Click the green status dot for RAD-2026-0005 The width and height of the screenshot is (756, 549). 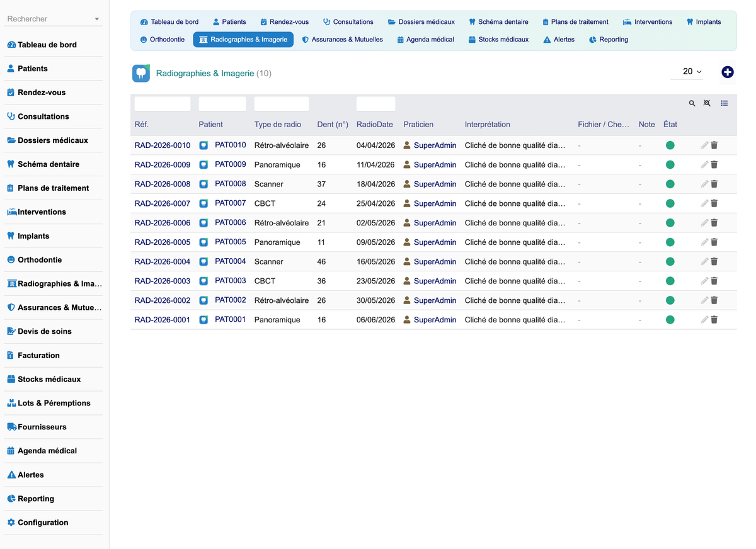pyautogui.click(x=670, y=242)
